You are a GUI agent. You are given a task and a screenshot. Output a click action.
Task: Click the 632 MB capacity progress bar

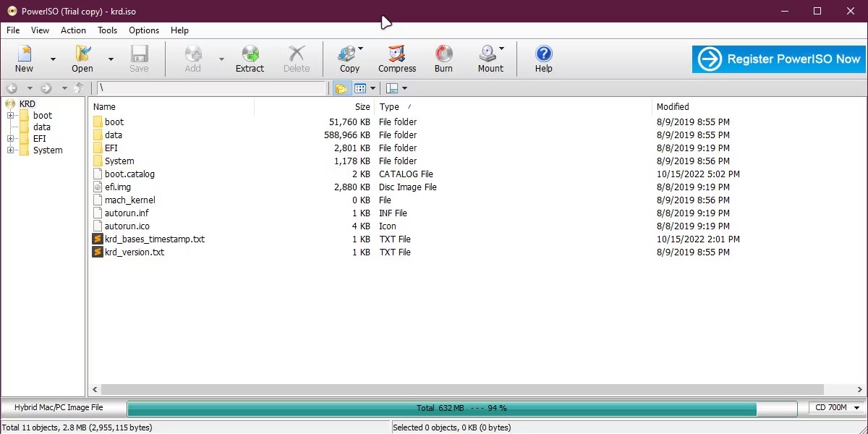[x=462, y=408]
